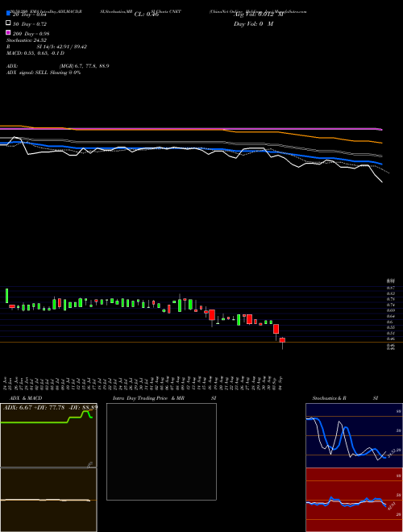Click the 'MACD: 0.55, 0.65, -0.1 D' line
The height and width of the screenshot is (532, 403).
click(35, 53)
